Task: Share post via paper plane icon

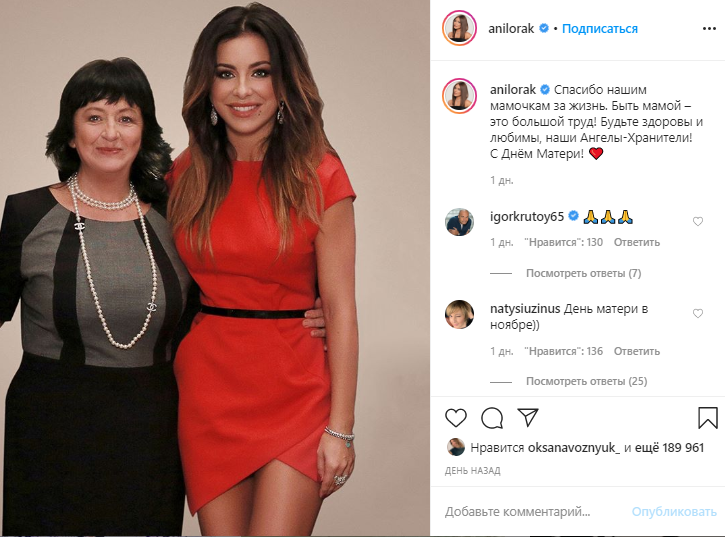Action: [x=528, y=417]
